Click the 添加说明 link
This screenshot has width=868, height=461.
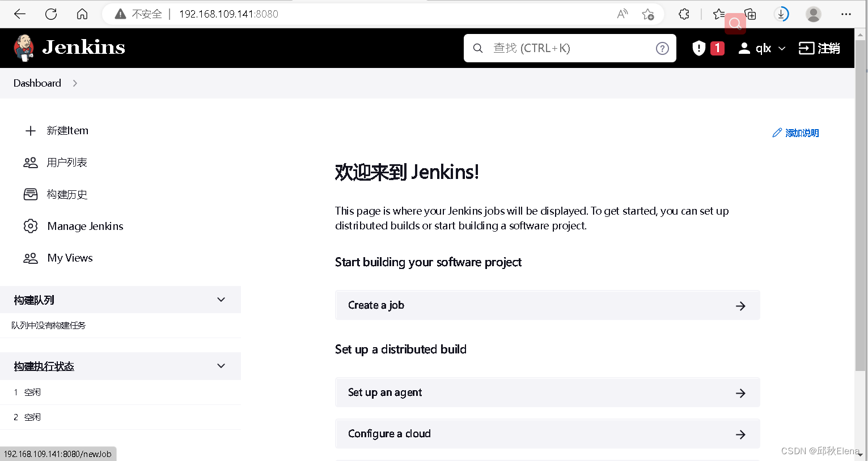tap(802, 133)
